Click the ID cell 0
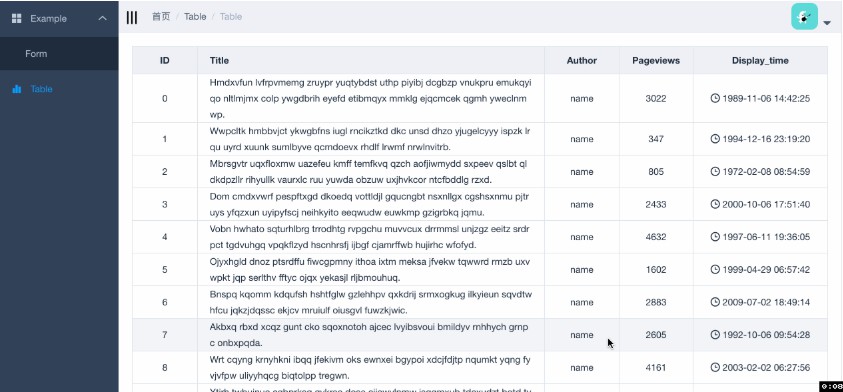Viewport: 843px width, 392px height. pos(165,98)
